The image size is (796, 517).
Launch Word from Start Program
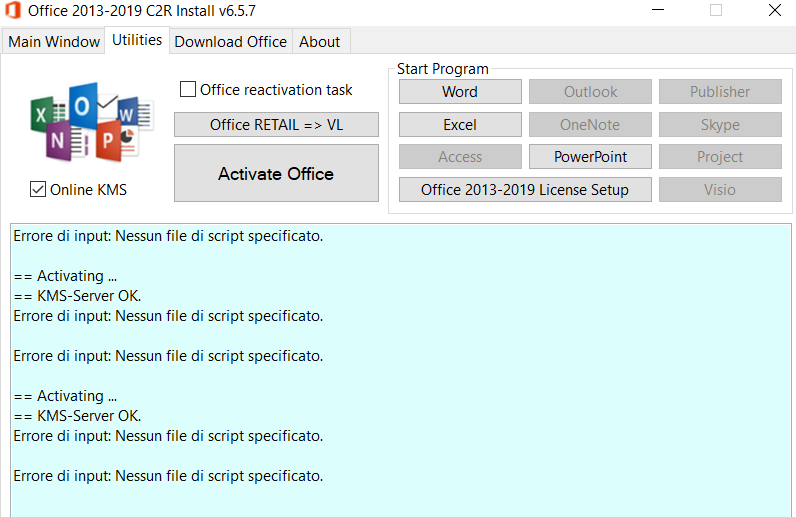point(460,91)
